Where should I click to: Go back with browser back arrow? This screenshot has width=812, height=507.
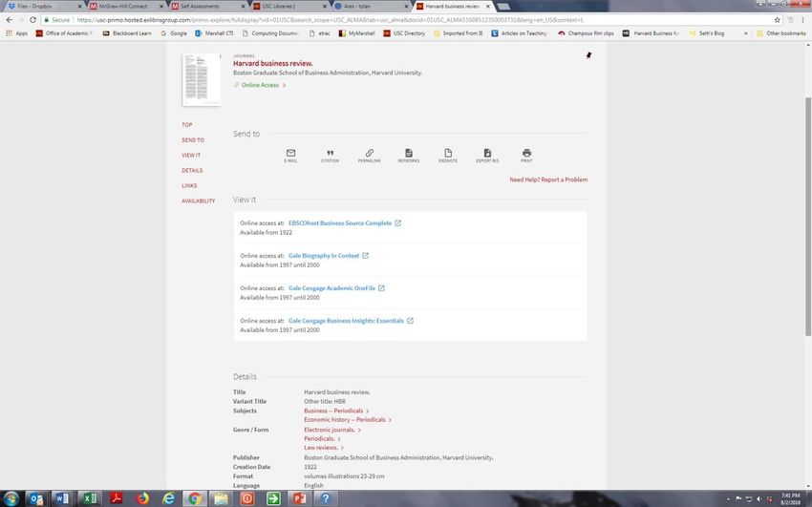(9, 20)
